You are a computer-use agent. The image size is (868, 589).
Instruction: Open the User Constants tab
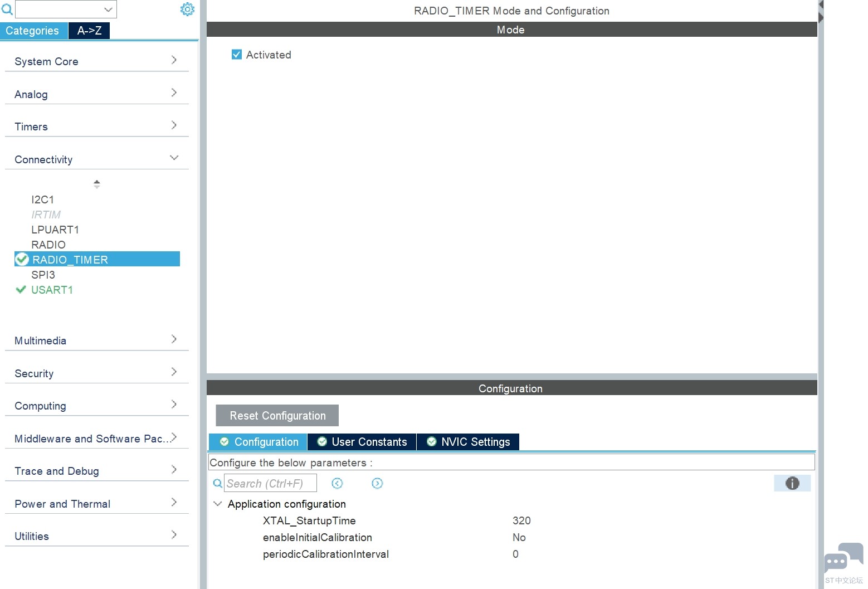[x=362, y=442]
